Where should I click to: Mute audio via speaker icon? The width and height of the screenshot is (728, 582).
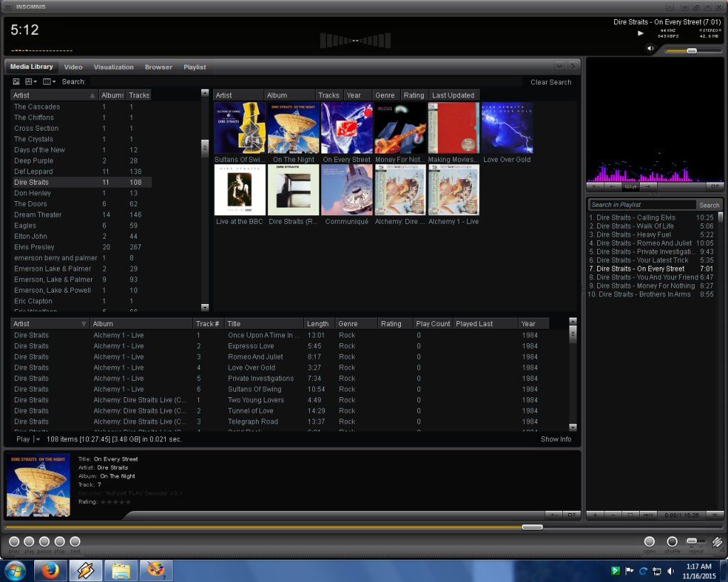pyautogui.click(x=650, y=48)
